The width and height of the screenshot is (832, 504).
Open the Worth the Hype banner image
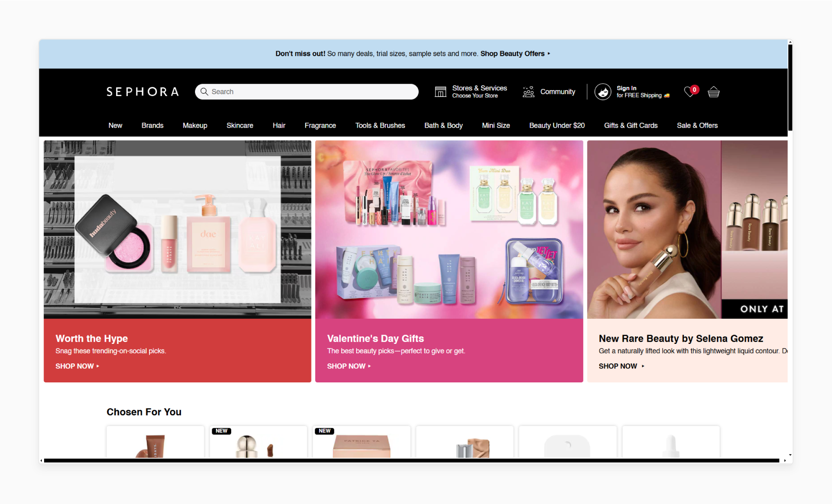(x=177, y=230)
